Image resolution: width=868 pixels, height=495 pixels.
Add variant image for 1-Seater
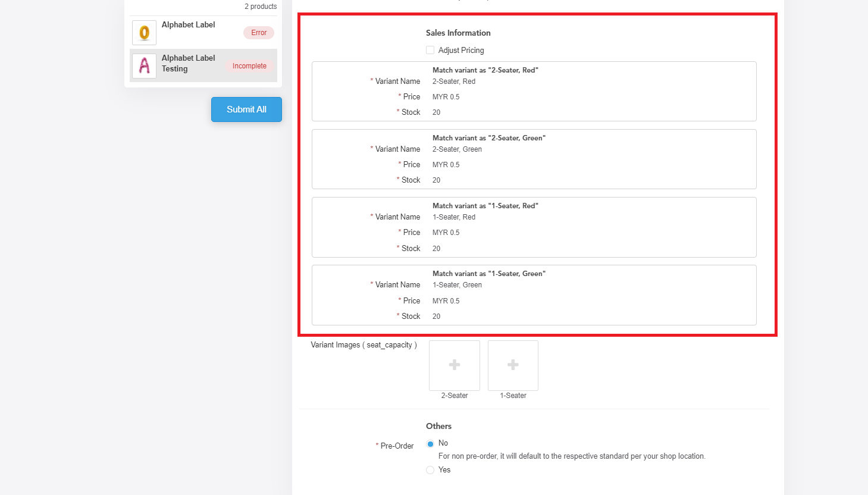[513, 365]
